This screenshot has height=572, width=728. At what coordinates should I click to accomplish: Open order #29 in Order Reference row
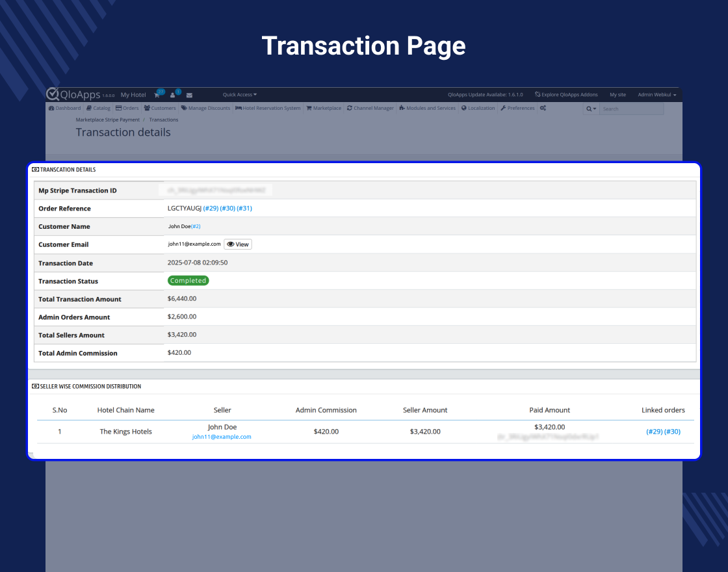pyautogui.click(x=211, y=209)
